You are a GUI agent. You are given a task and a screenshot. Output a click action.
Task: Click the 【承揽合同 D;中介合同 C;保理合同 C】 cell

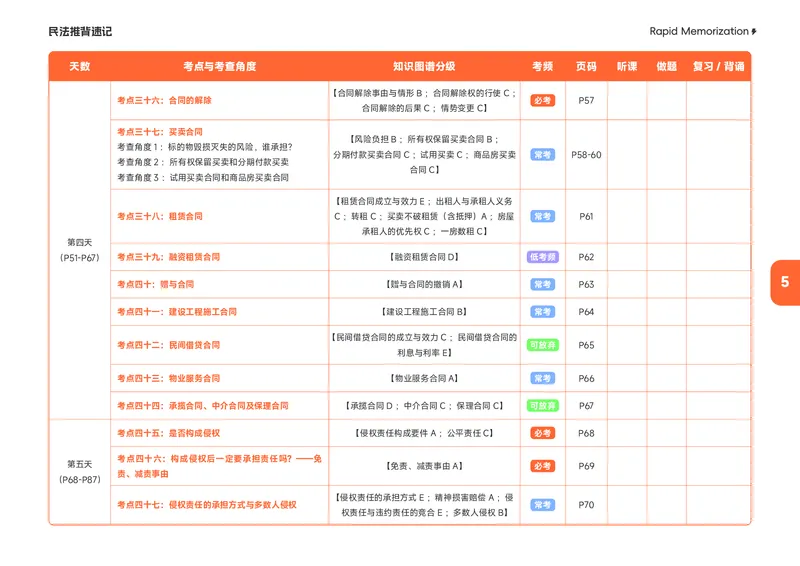coord(424,406)
